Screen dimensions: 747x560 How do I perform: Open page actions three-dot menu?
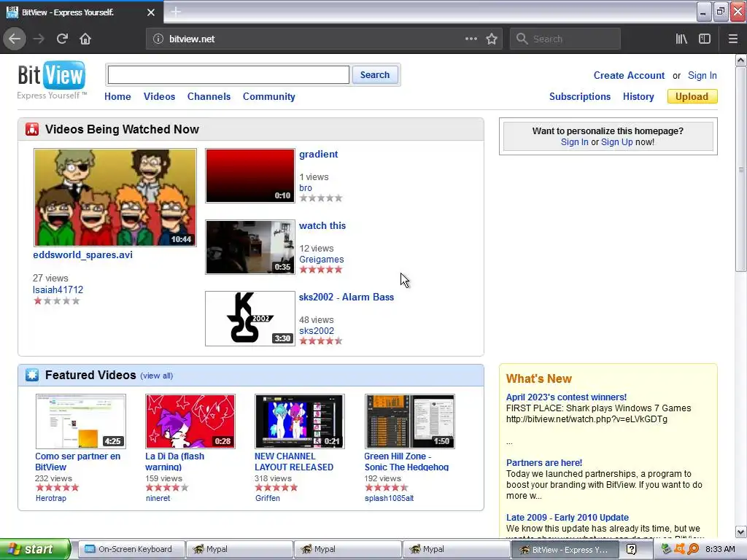click(x=471, y=39)
